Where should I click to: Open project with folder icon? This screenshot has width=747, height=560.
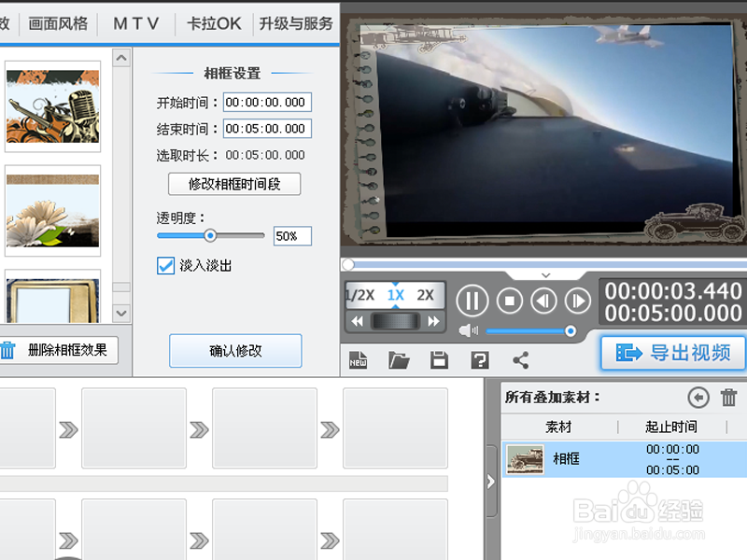(399, 360)
